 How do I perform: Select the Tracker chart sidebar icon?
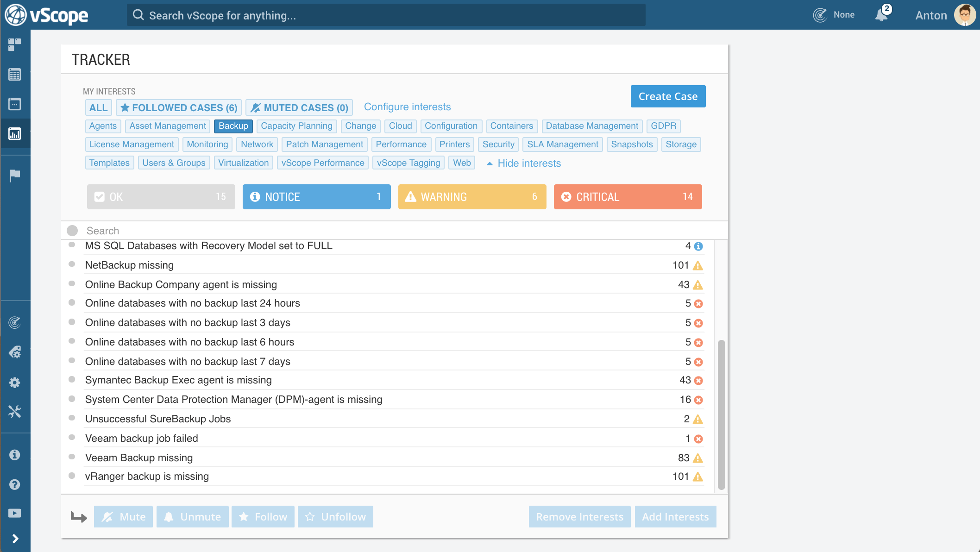coord(15,134)
